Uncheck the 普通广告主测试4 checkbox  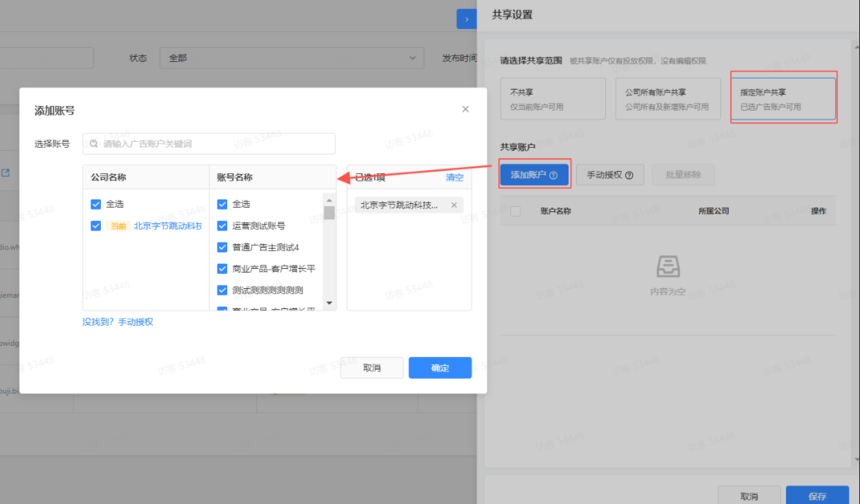point(222,247)
